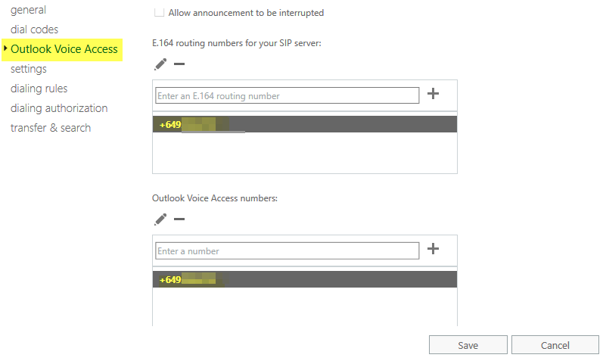
Task: Select the +649 entry in E.164 routing list
Action: (304, 124)
